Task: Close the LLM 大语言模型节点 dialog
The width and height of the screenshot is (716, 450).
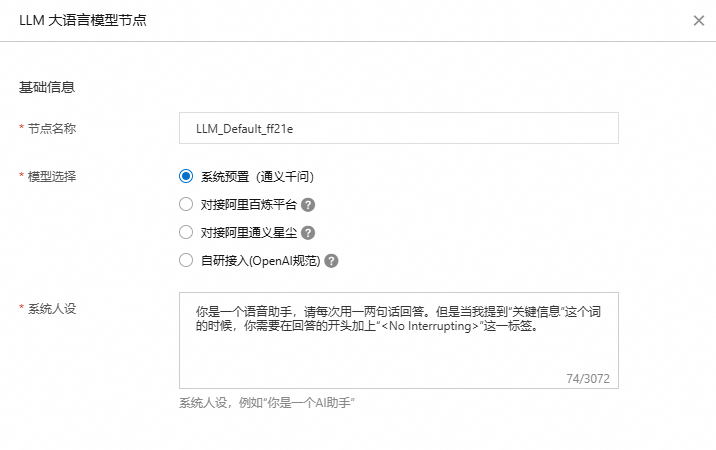Action: [697, 19]
